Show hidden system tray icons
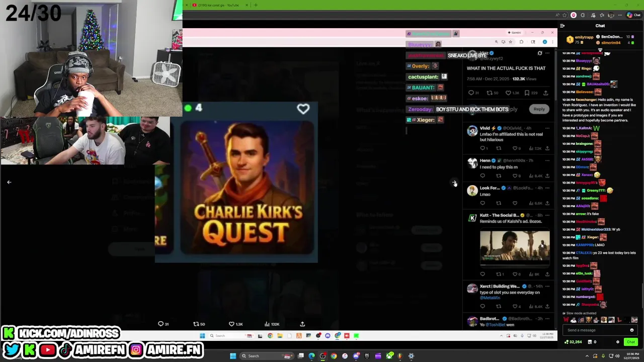Viewport: 644px width, 362px height. pos(587,356)
